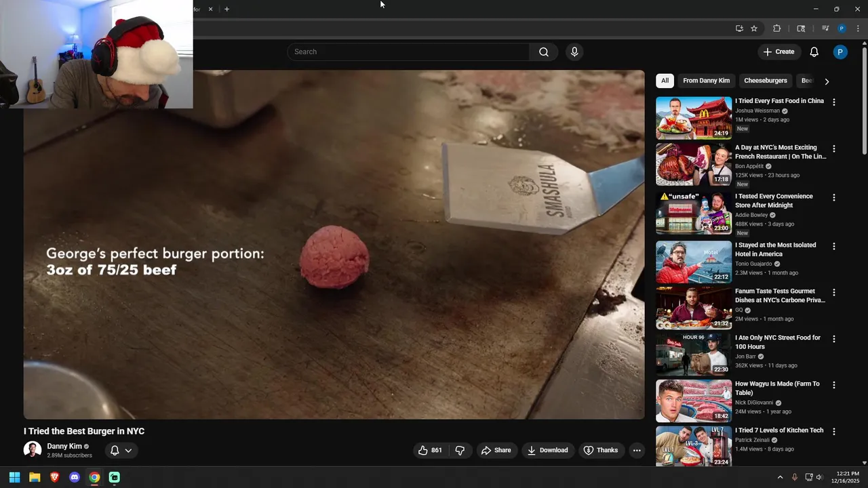The image size is (868, 488).
Task: Open Convenience Store After Midnight thumbnail
Action: (x=694, y=213)
